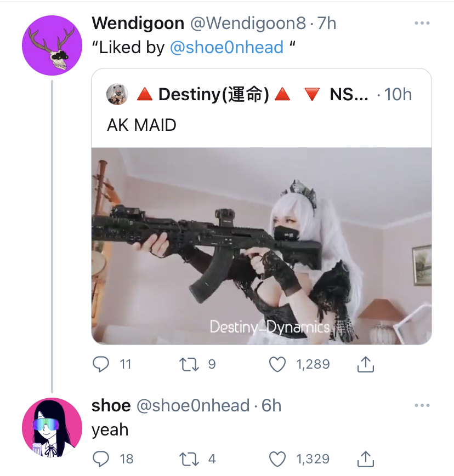
Task: Open the quoted 'AK MAID' tweet text
Action: coord(141,125)
